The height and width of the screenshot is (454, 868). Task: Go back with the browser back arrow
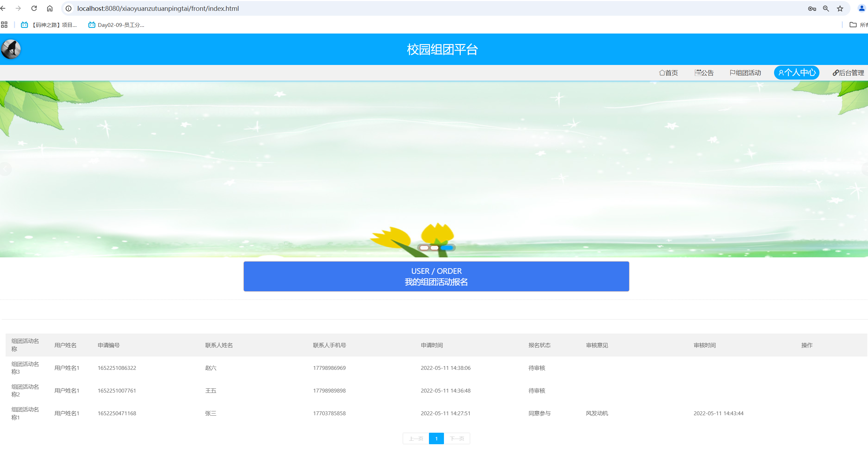[x=3, y=8]
